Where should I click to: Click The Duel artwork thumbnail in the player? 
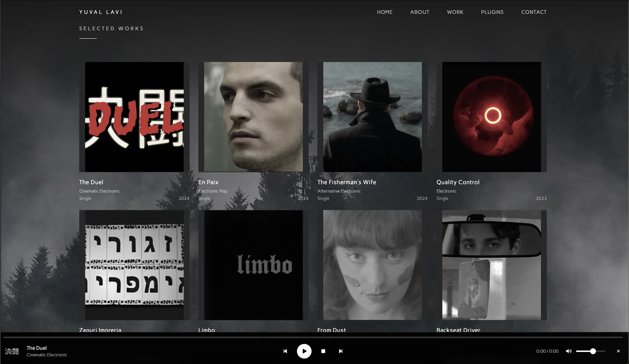pos(12,351)
